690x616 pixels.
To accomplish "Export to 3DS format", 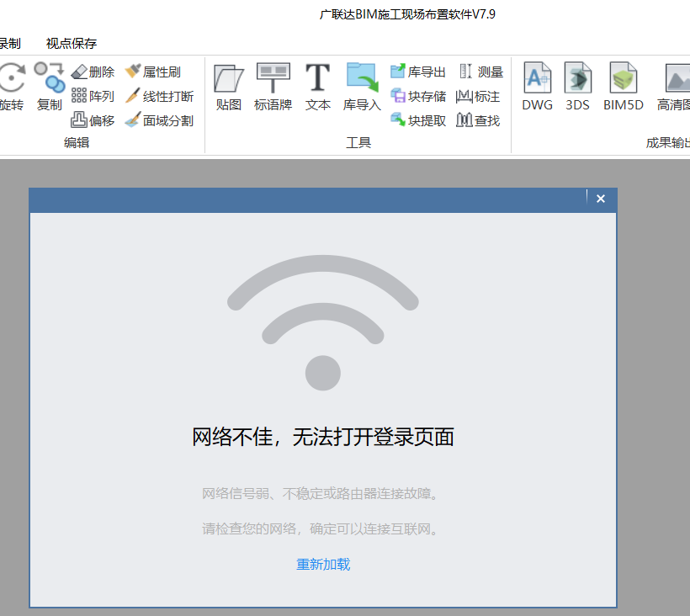I will (x=578, y=87).
